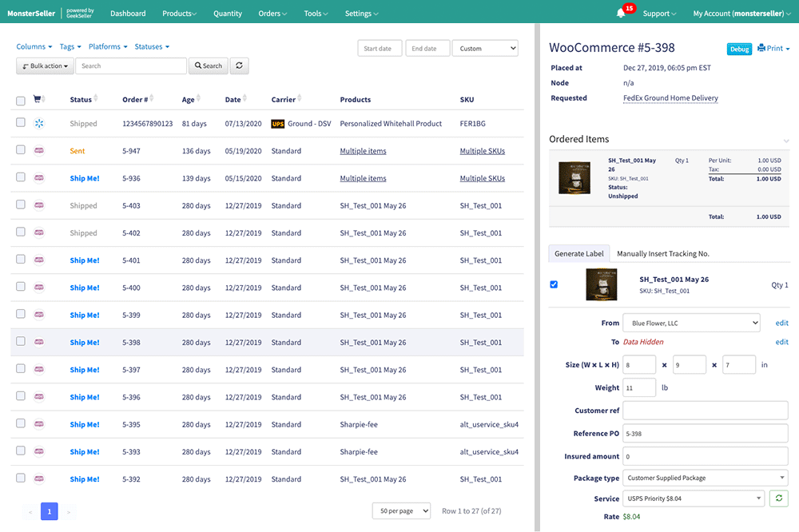Click the WooCommerce icon for order 5-401
This screenshot has height=532, width=799.
[39, 260]
